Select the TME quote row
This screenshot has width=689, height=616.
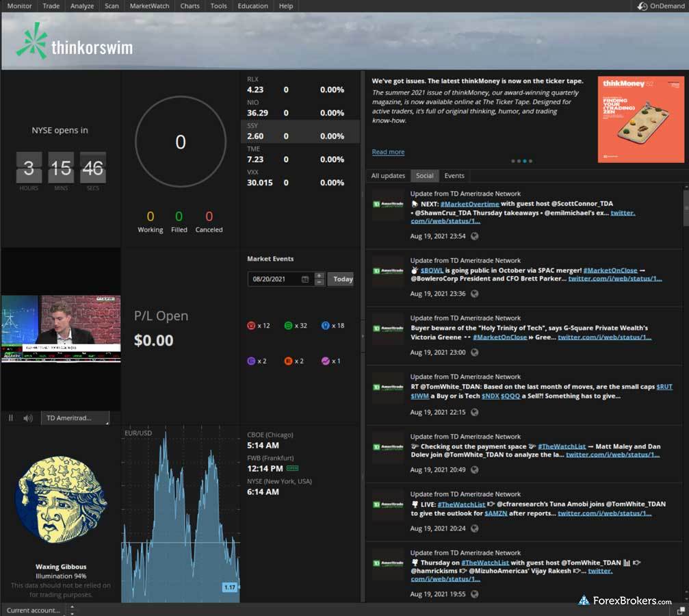pyautogui.click(x=300, y=155)
